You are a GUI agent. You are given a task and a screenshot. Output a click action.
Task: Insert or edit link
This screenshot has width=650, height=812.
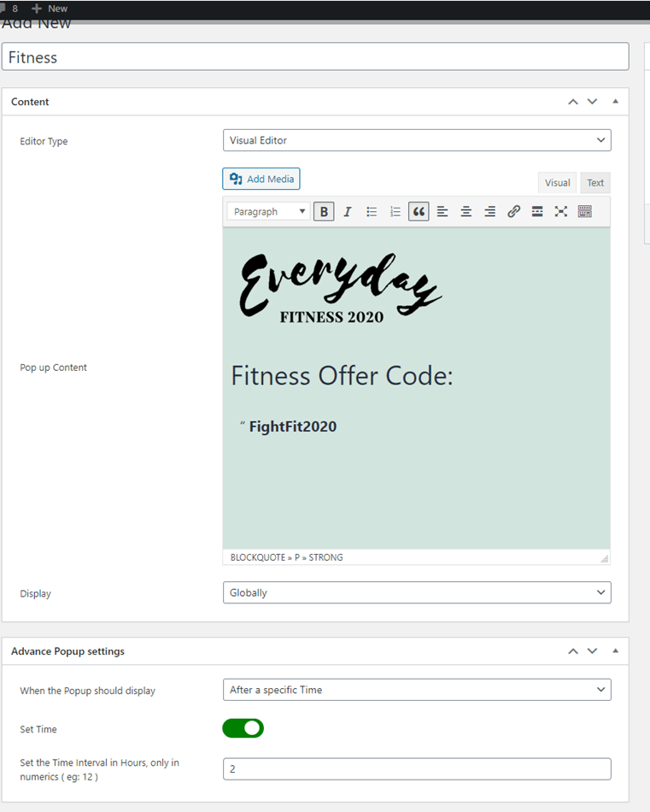point(513,211)
